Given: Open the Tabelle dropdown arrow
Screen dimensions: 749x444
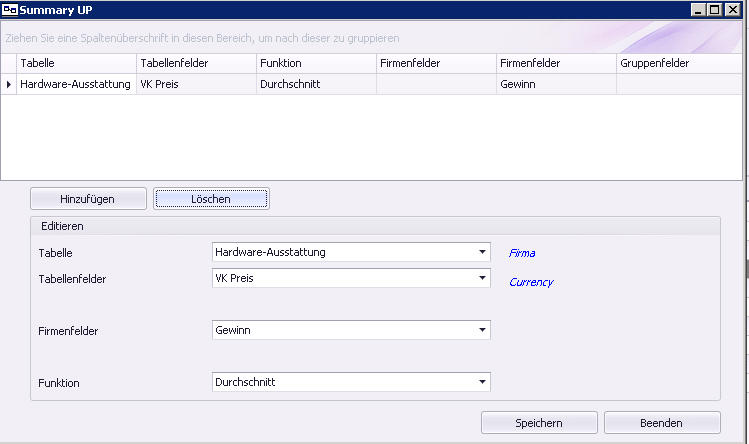Looking at the screenshot, I should click(x=482, y=252).
